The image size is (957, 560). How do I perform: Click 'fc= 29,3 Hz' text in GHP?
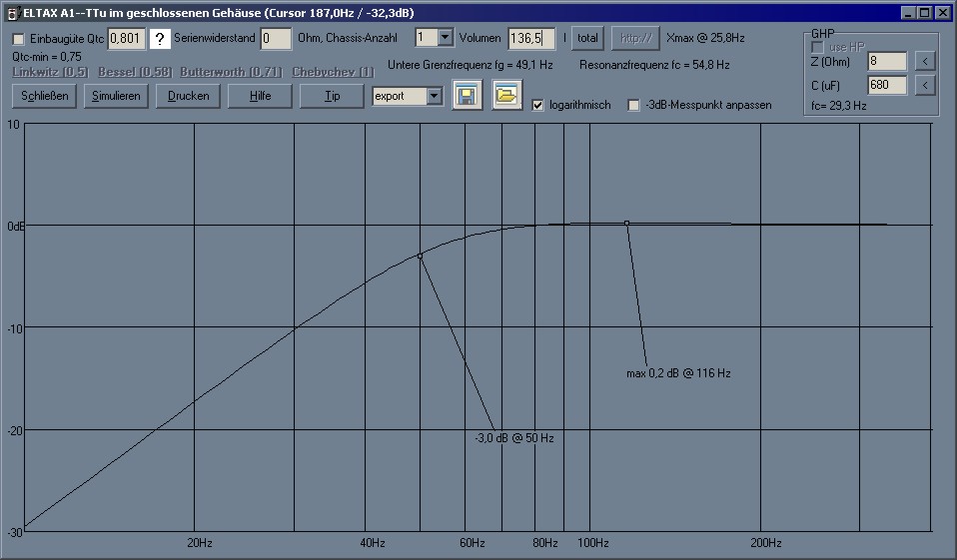point(839,106)
